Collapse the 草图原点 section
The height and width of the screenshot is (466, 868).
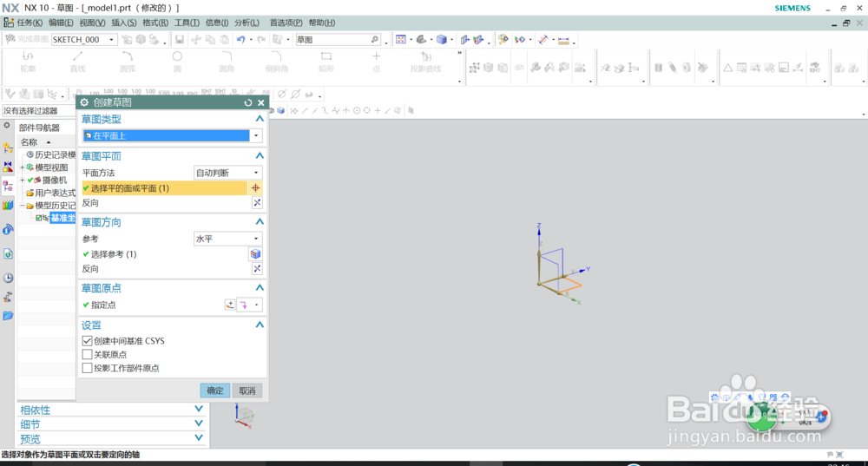(259, 288)
